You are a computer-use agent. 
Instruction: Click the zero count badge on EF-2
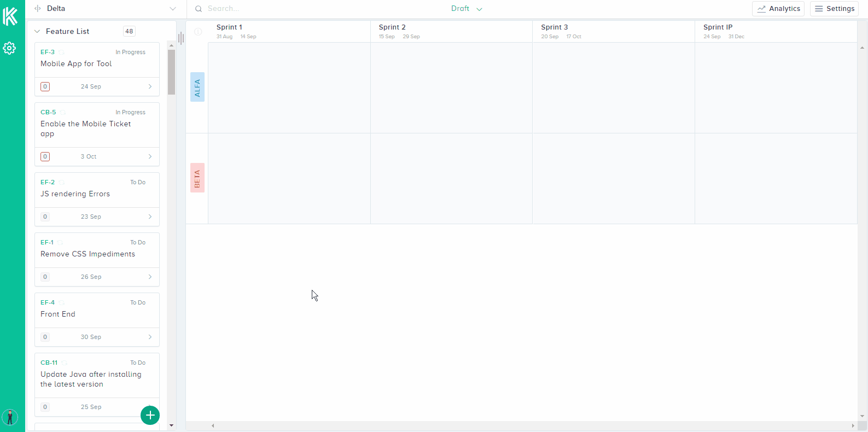click(x=45, y=217)
